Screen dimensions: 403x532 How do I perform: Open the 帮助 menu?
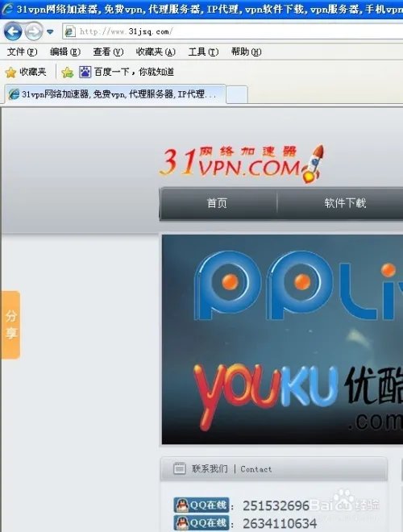[x=246, y=52]
